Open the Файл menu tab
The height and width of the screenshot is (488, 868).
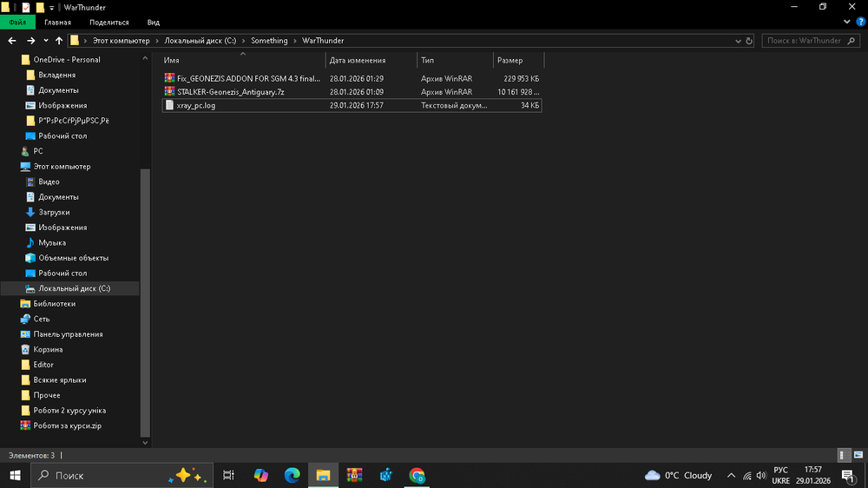(17, 23)
